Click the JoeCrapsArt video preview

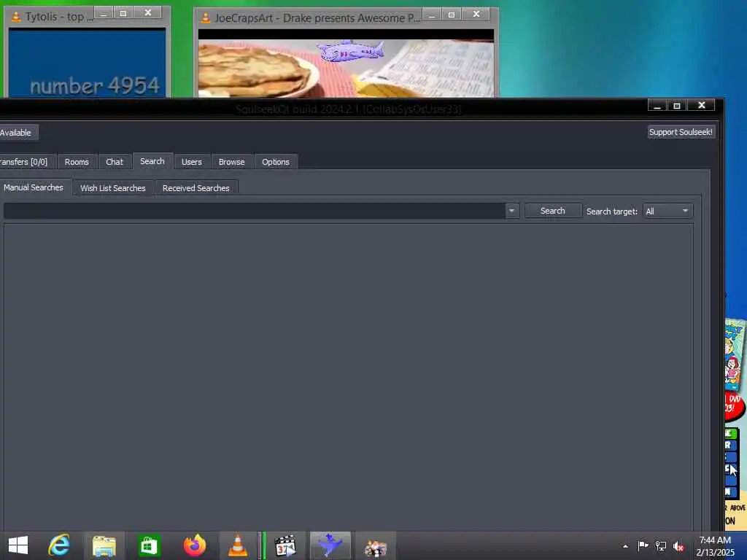click(346, 63)
